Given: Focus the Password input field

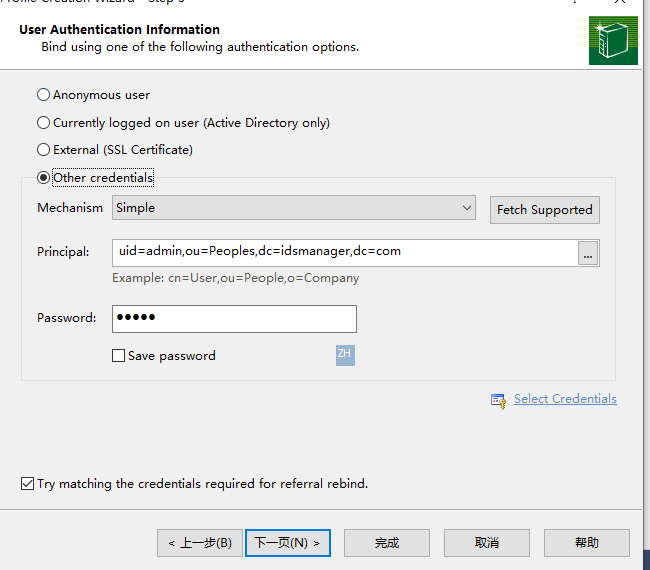Looking at the screenshot, I should pos(234,319).
